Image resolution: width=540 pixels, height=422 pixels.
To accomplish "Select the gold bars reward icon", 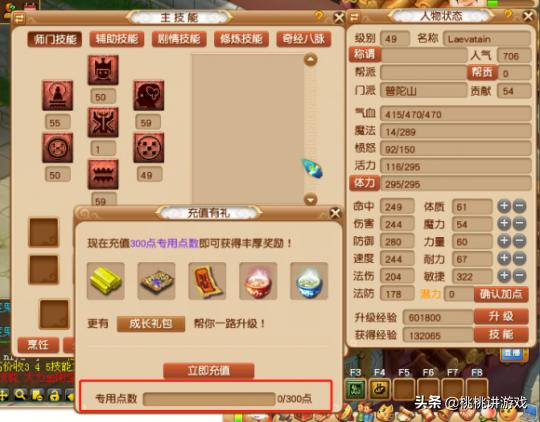I will pyautogui.click(x=106, y=281).
